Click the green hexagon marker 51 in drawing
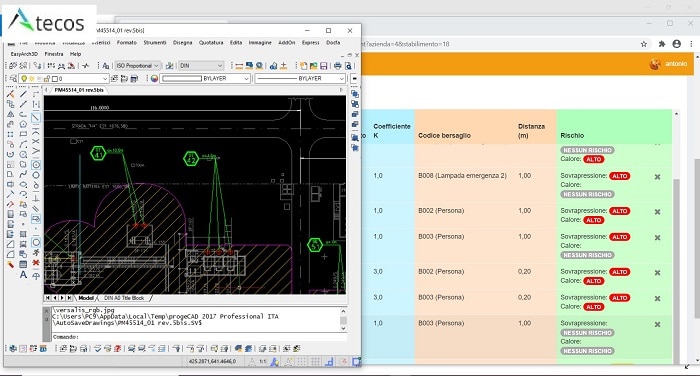The image size is (700, 376). [x=315, y=245]
